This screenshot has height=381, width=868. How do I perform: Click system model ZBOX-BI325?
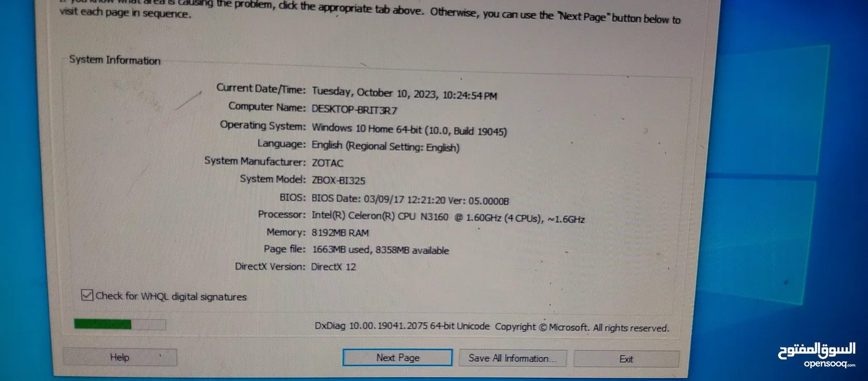point(338,180)
